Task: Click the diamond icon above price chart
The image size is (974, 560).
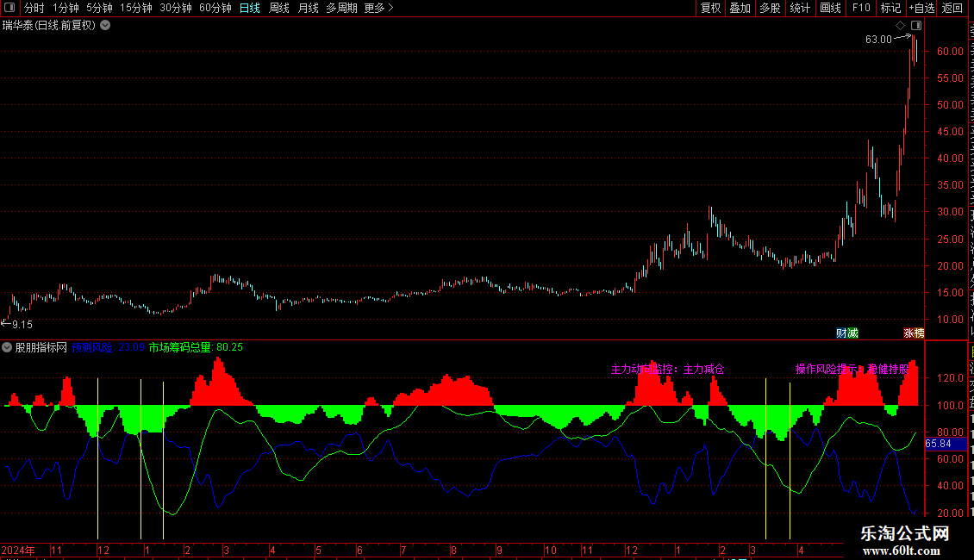Action: point(900,26)
